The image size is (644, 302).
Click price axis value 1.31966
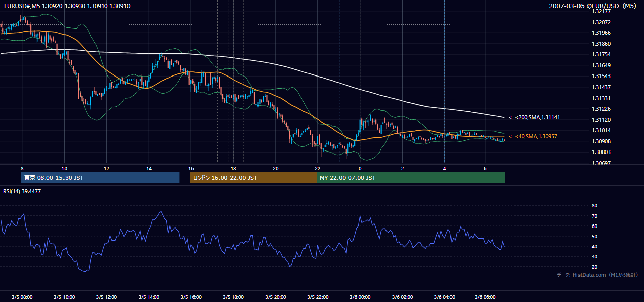(601, 33)
